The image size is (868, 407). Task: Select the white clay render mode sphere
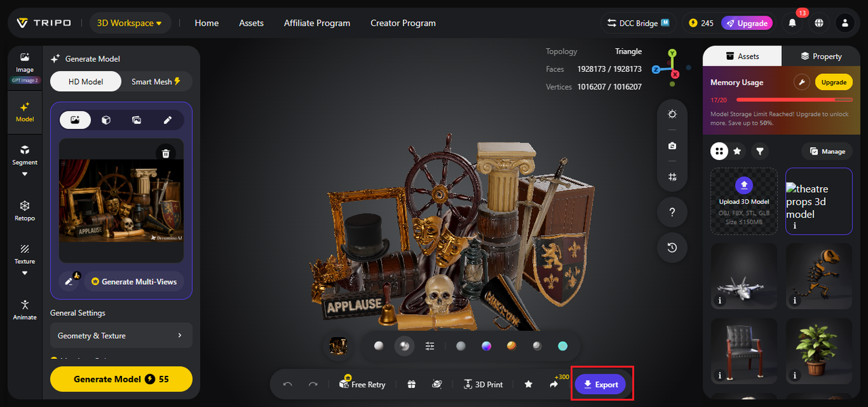378,346
